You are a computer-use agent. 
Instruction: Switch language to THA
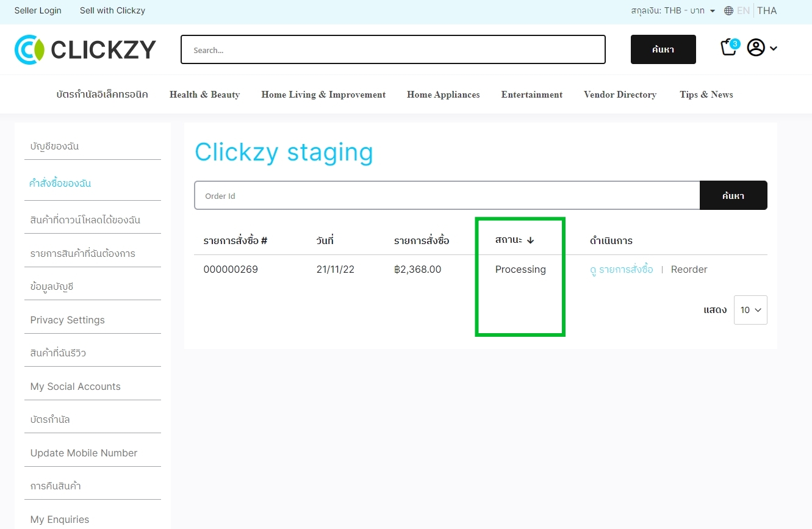[767, 10]
